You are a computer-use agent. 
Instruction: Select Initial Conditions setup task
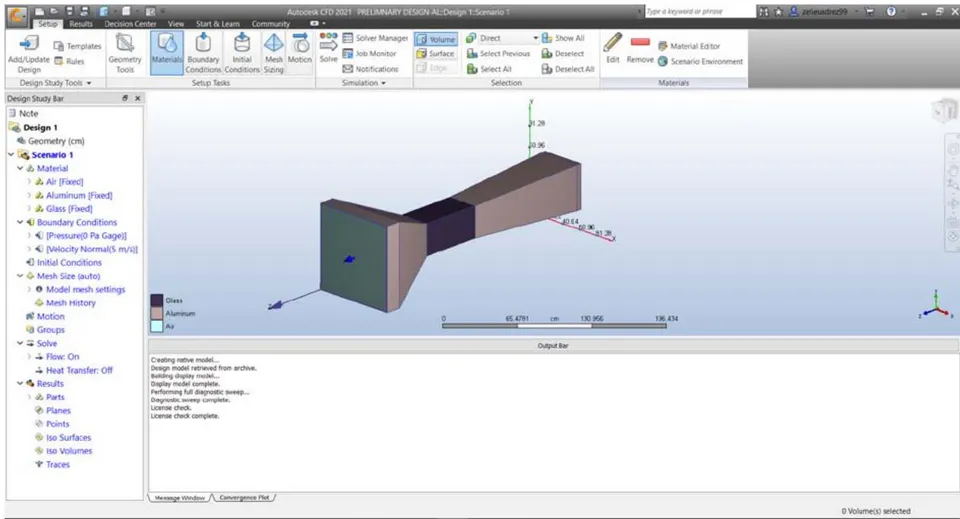click(242, 54)
